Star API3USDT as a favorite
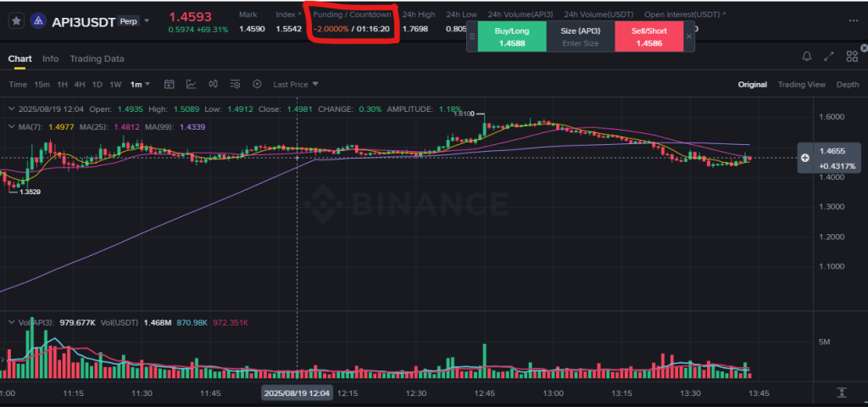The image size is (868, 407). pyautogui.click(x=17, y=21)
